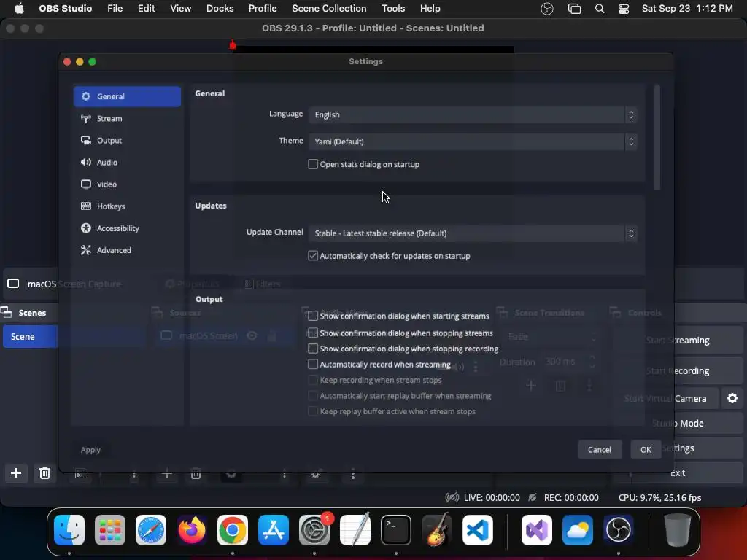Open the Docks menu
Screen dimensions: 747x560
coord(220,9)
